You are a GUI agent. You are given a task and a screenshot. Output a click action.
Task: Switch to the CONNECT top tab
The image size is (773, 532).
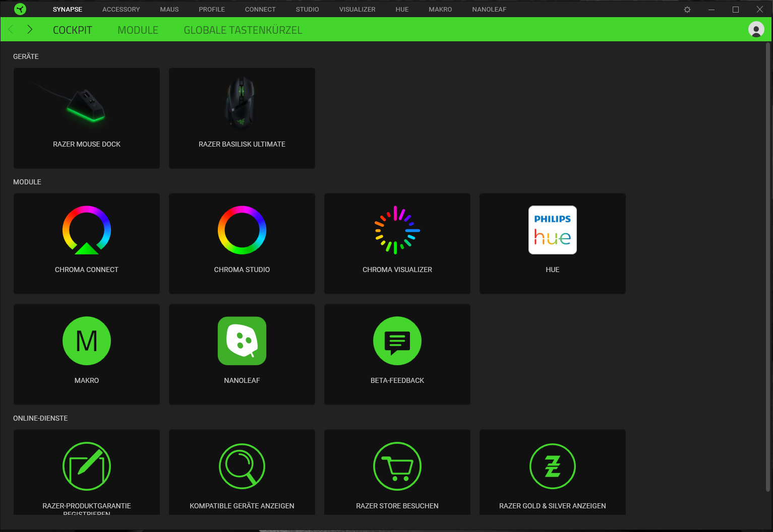(x=260, y=9)
